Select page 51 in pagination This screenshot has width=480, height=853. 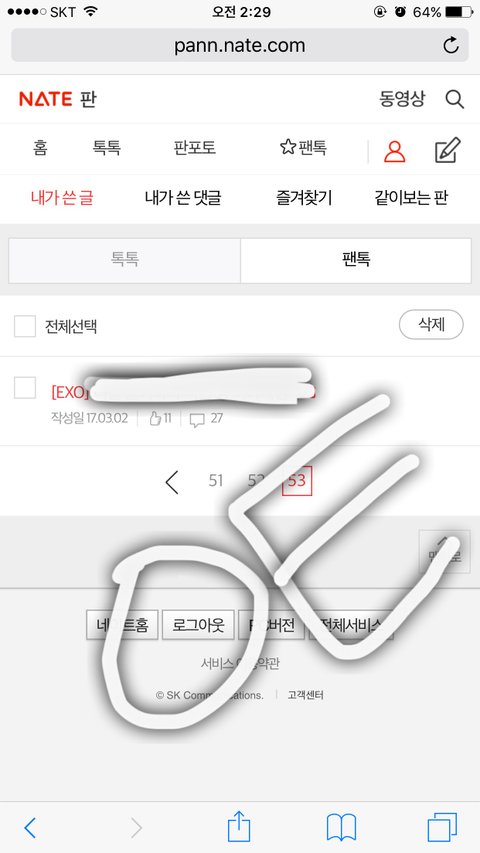[216, 481]
